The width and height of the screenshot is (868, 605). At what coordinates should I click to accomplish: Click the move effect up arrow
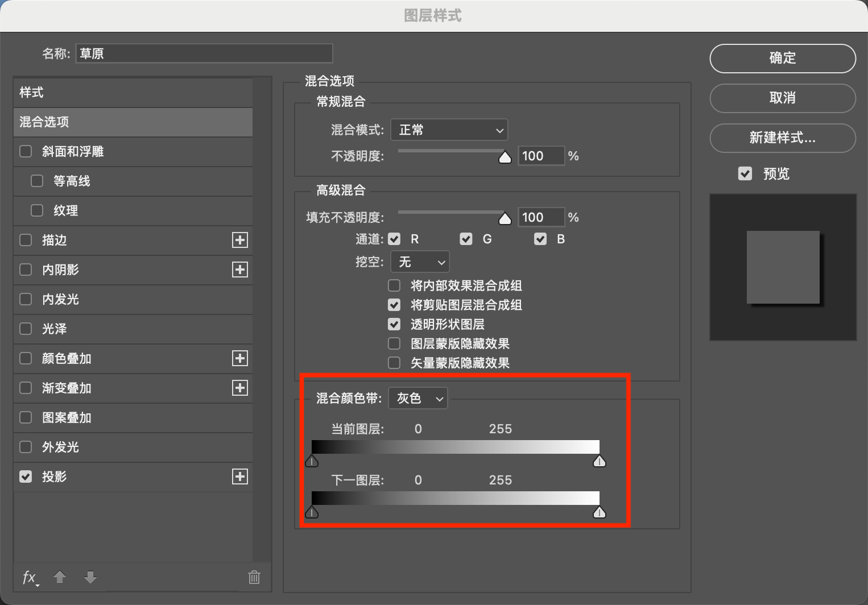[60, 578]
